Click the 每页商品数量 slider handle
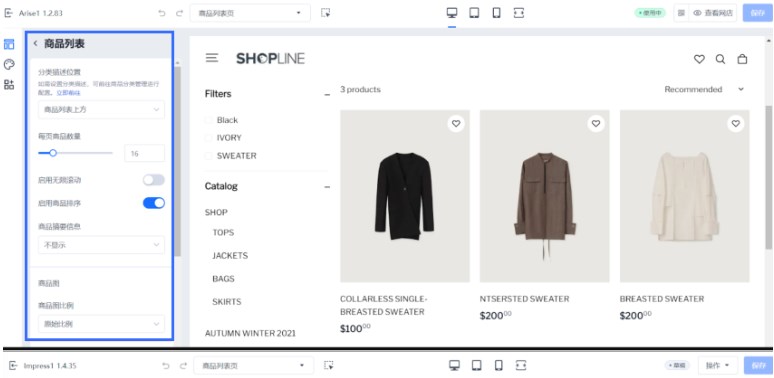The image size is (774, 378). (53, 153)
